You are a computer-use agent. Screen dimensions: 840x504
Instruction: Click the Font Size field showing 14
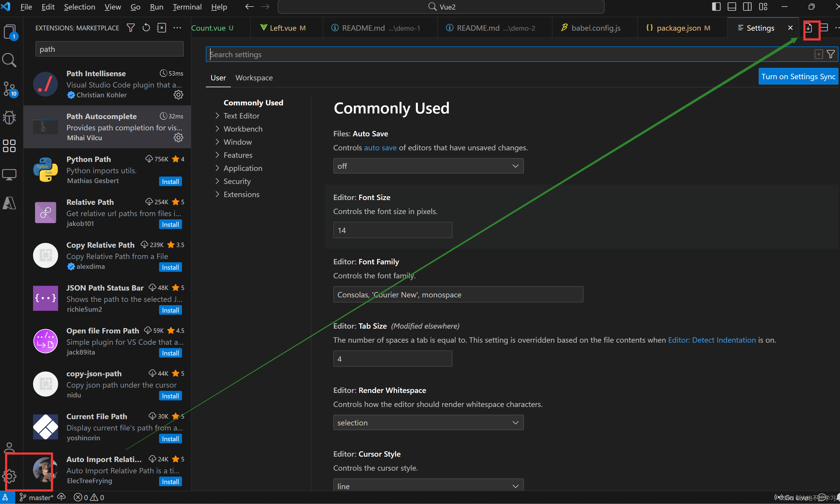(393, 230)
